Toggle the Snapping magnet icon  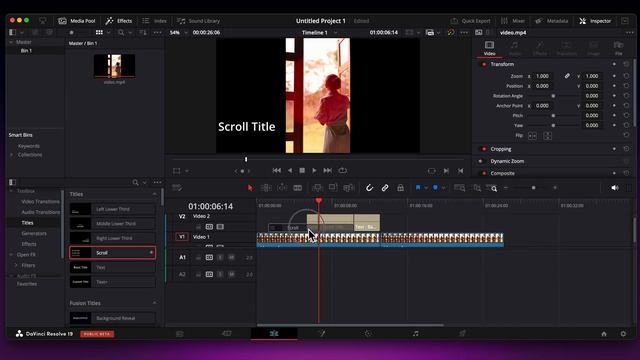tap(369, 188)
